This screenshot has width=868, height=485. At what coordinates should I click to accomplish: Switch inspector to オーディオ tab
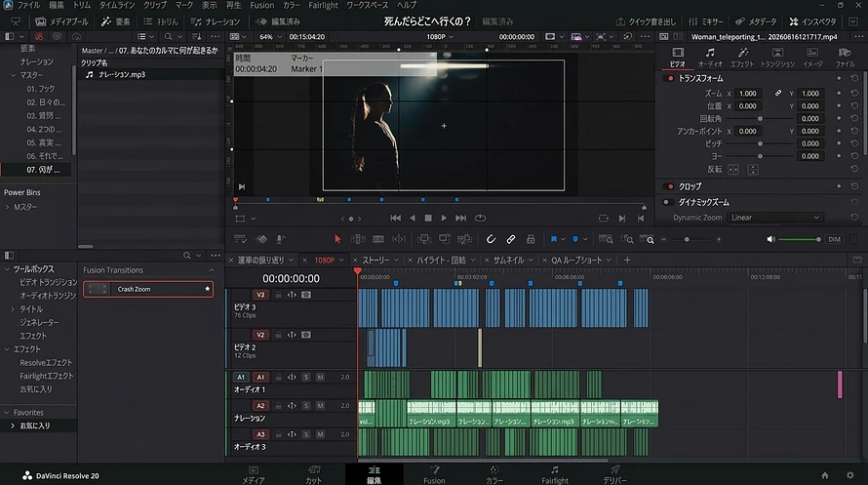click(710, 57)
